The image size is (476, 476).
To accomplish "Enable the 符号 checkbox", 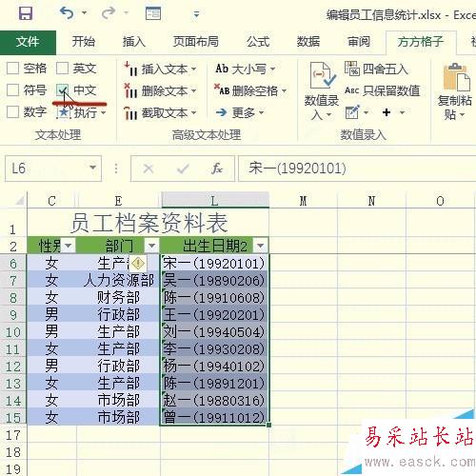I will (x=13, y=90).
